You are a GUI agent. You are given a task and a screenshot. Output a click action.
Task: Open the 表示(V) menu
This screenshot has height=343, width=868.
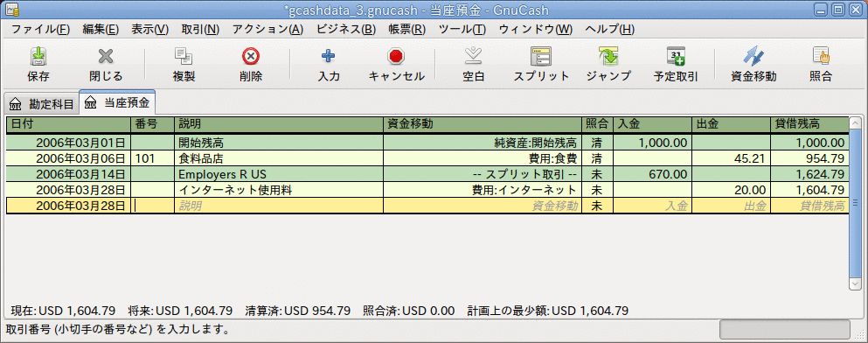(150, 30)
